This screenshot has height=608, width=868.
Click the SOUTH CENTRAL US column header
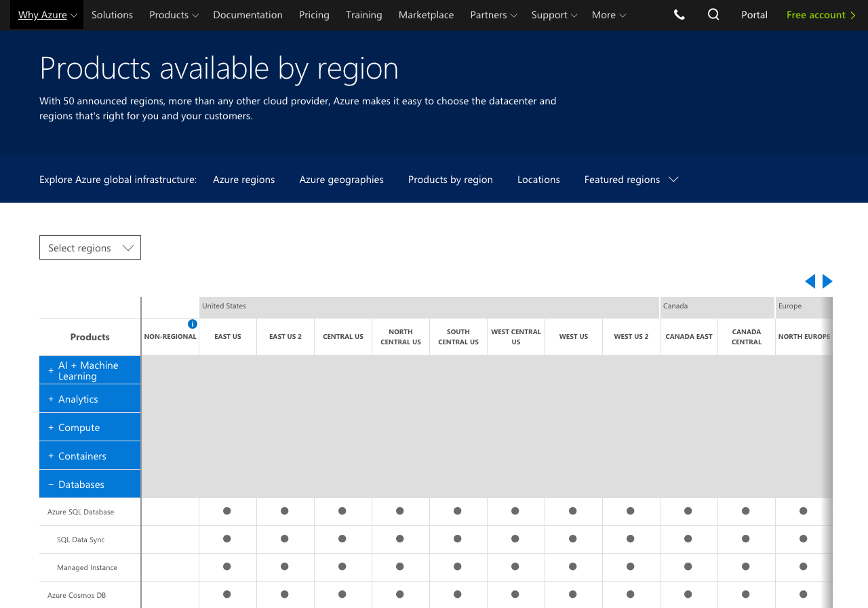click(x=458, y=337)
